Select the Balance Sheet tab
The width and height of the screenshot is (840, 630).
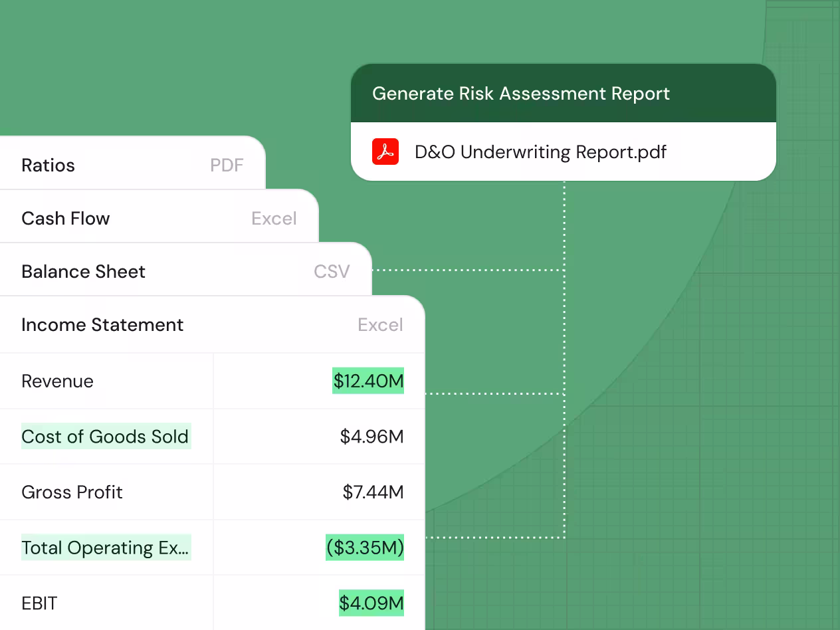(x=185, y=269)
